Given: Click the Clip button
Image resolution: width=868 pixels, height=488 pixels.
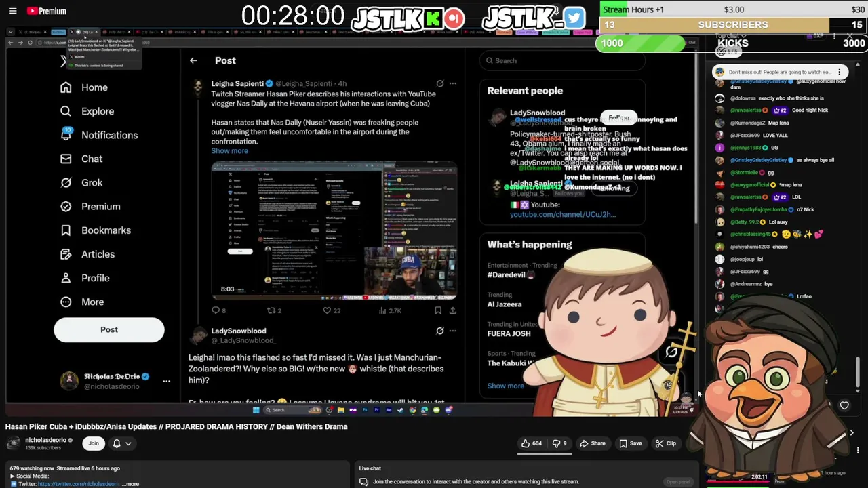Looking at the screenshot, I should (665, 443).
